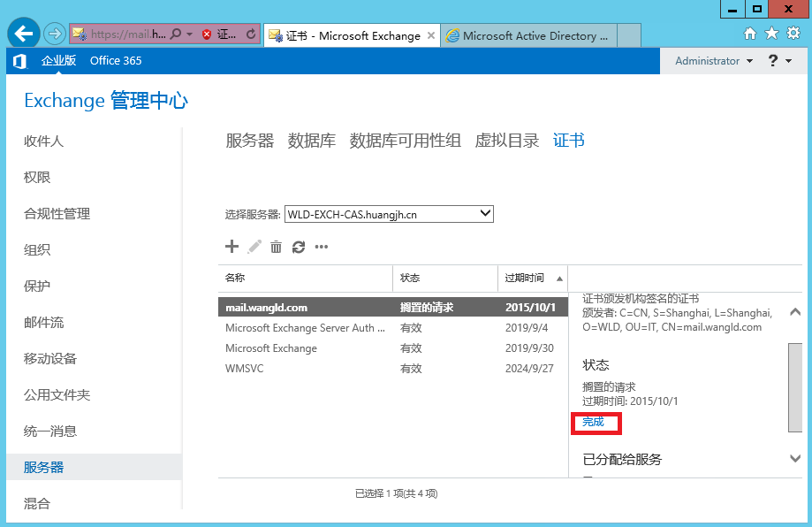812x527 pixels.
Task: Open 公用文件夹 in the left navigation
Action: pos(57,395)
